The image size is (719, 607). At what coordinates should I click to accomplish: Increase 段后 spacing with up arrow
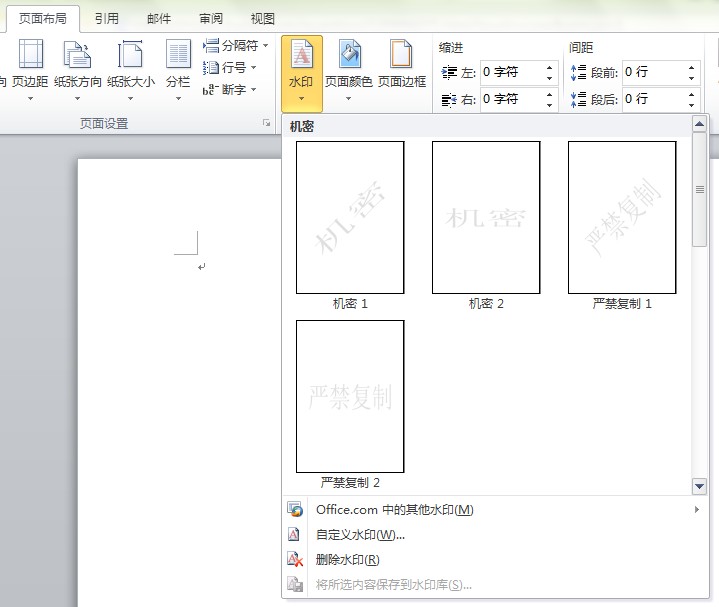click(x=692, y=94)
